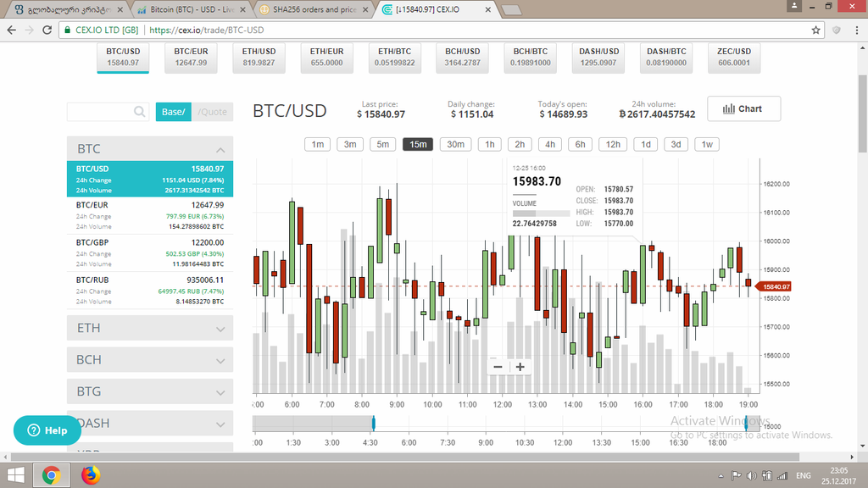The width and height of the screenshot is (868, 488).
Task: Bookmark this page with the star icon
Action: tap(815, 30)
